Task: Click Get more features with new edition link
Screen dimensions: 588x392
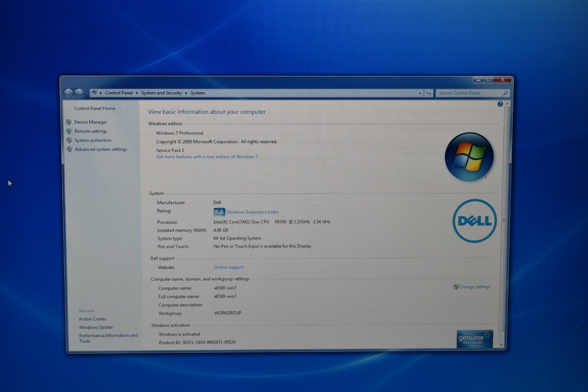Action: tap(207, 157)
